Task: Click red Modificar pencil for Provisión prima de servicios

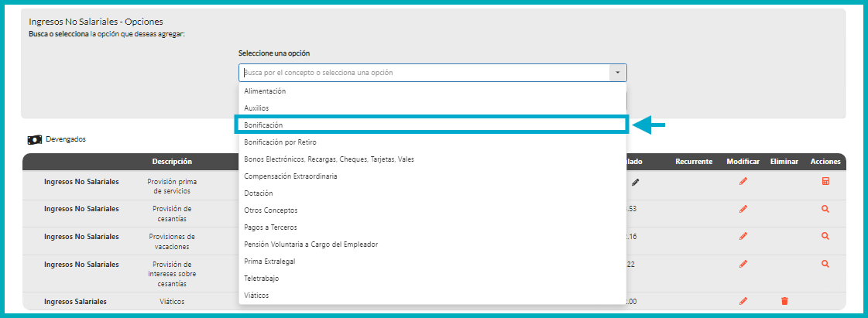Action: [x=743, y=181]
